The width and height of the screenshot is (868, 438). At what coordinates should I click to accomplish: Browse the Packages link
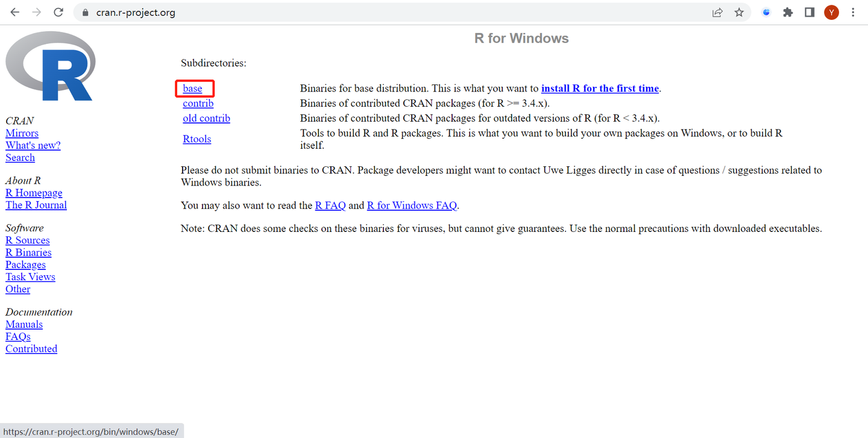tap(25, 264)
